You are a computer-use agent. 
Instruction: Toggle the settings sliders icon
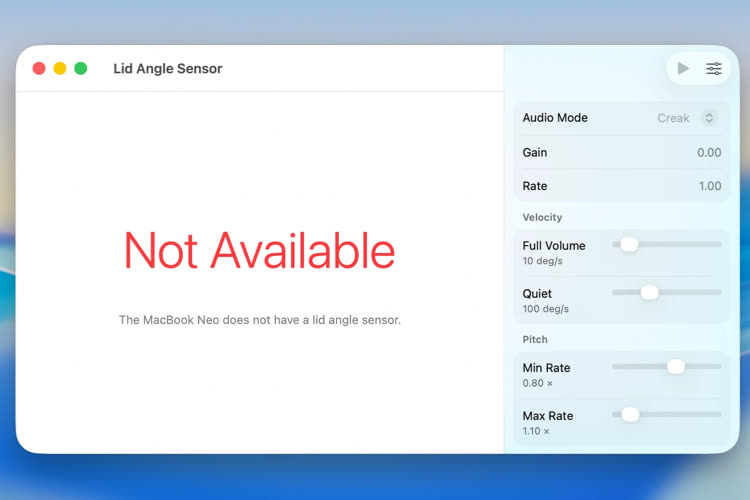(714, 69)
